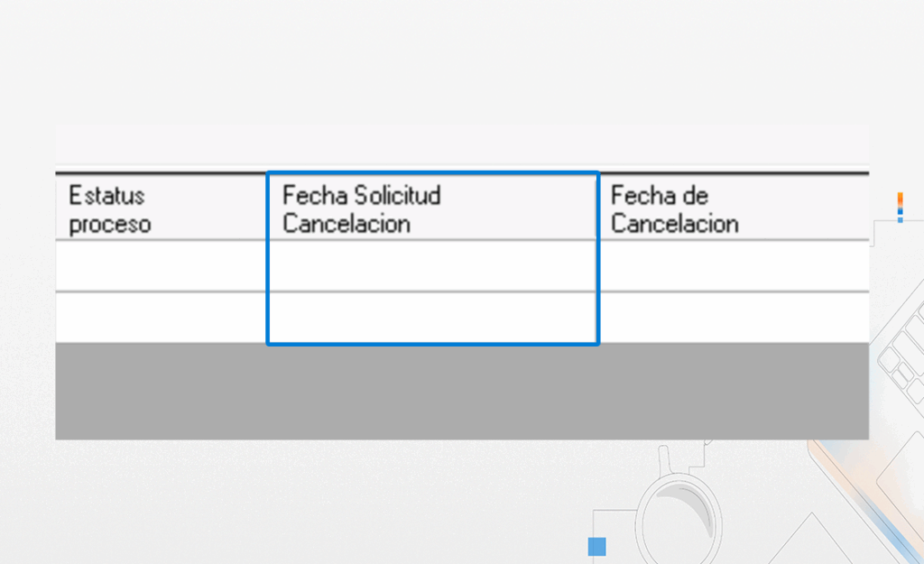Click divider between Fecha Solicitud and Fecha de Cancelacion
924x564 pixels.
(x=598, y=208)
